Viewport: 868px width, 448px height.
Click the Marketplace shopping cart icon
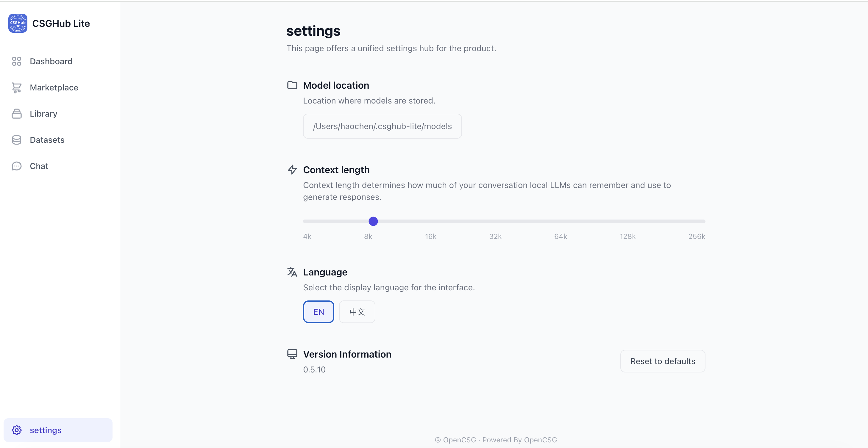[x=16, y=87]
